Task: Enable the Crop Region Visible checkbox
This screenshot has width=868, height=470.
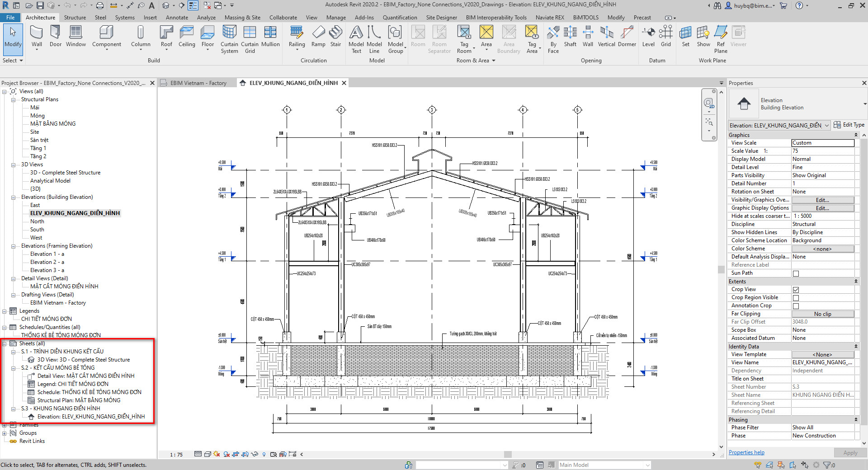Action: [x=795, y=297]
